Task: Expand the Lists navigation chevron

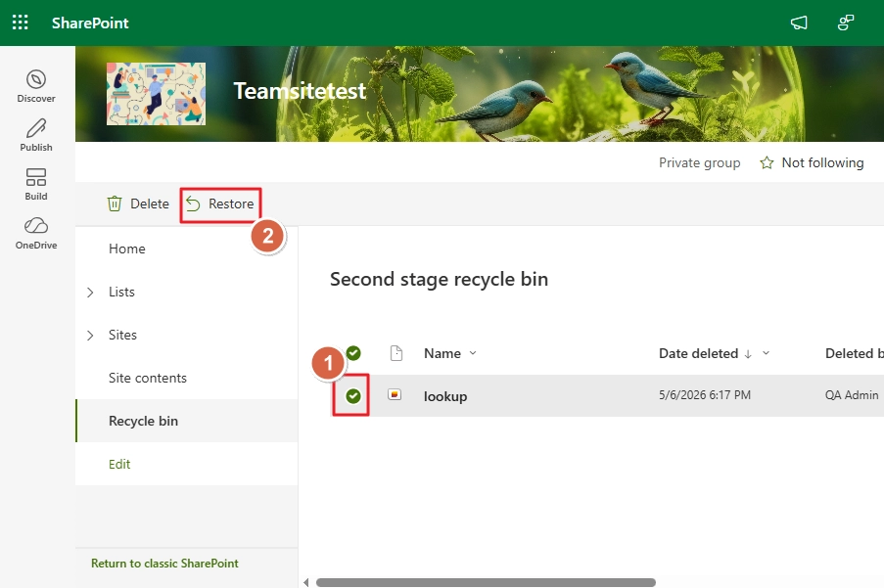Action: (90, 292)
